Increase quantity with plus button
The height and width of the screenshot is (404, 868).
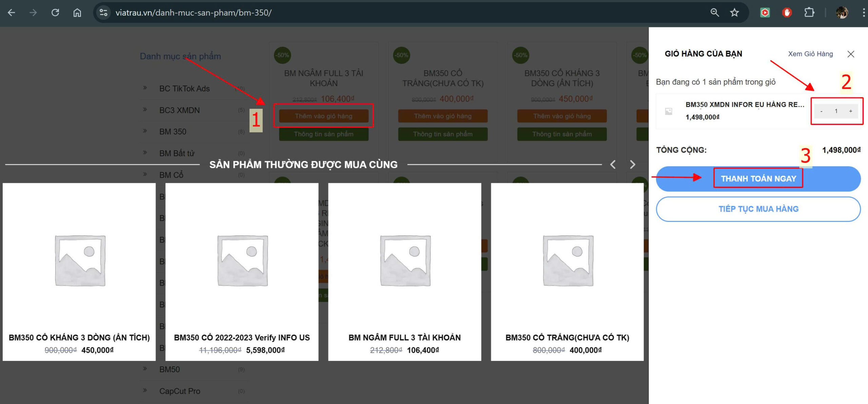(851, 111)
